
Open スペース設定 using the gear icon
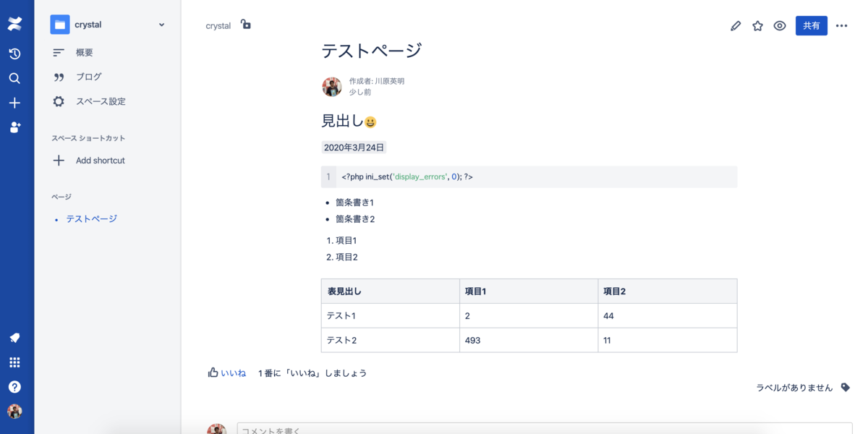tap(58, 101)
